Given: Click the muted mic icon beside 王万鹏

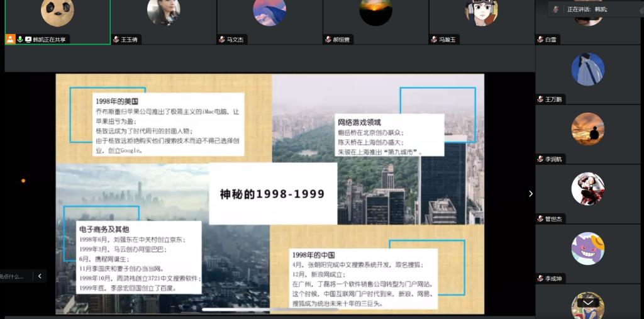Looking at the screenshot, I should pos(540,99).
